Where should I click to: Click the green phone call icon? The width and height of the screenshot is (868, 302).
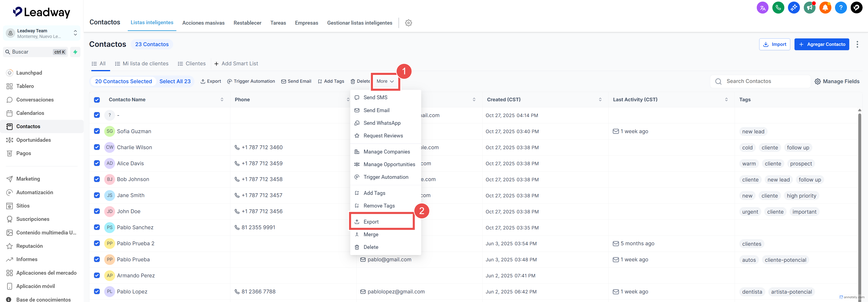pyautogui.click(x=778, y=7)
